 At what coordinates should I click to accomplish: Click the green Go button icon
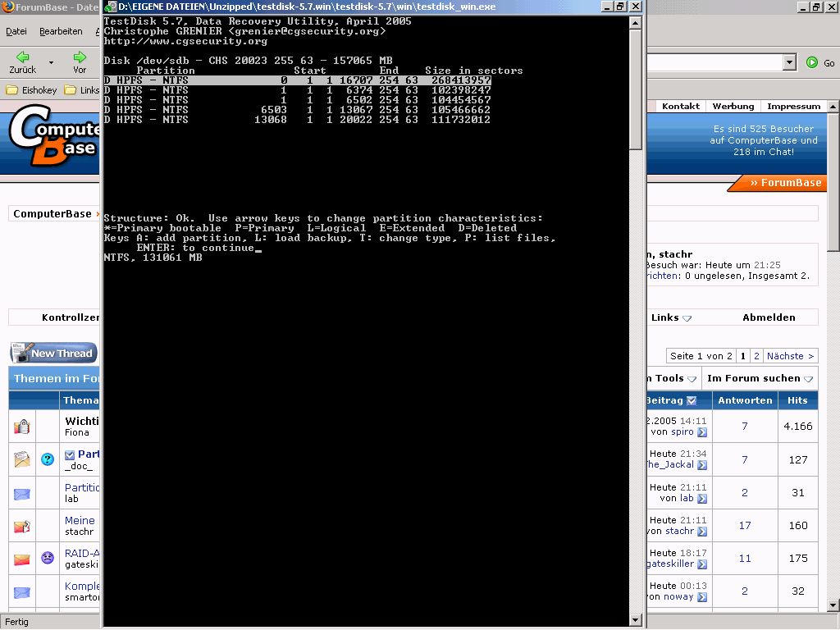click(x=812, y=62)
